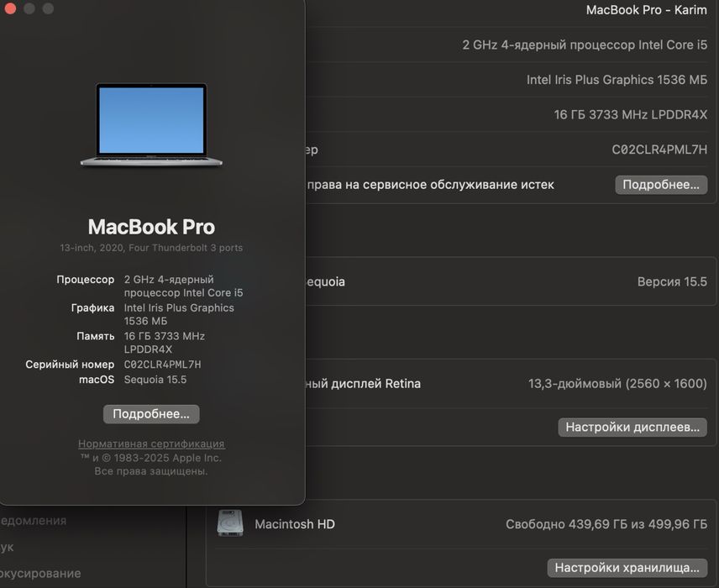The width and height of the screenshot is (719, 588).
Task: Click the MacBook Pro laptop image
Action: 151,124
